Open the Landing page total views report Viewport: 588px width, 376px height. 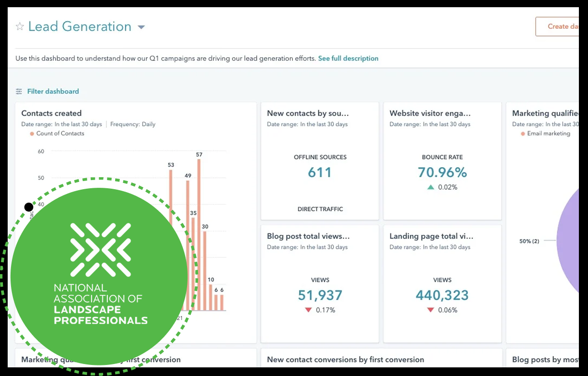(432, 236)
